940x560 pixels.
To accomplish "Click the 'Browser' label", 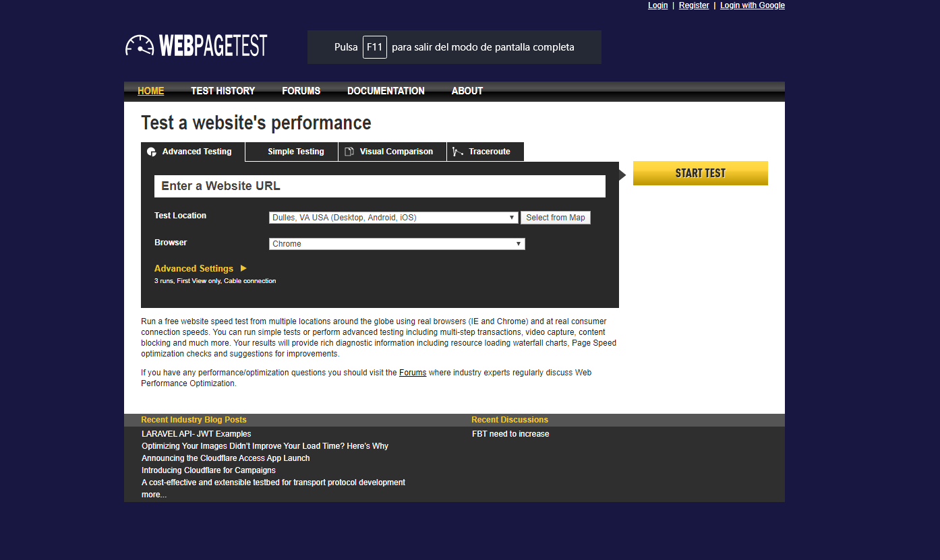I will [171, 243].
